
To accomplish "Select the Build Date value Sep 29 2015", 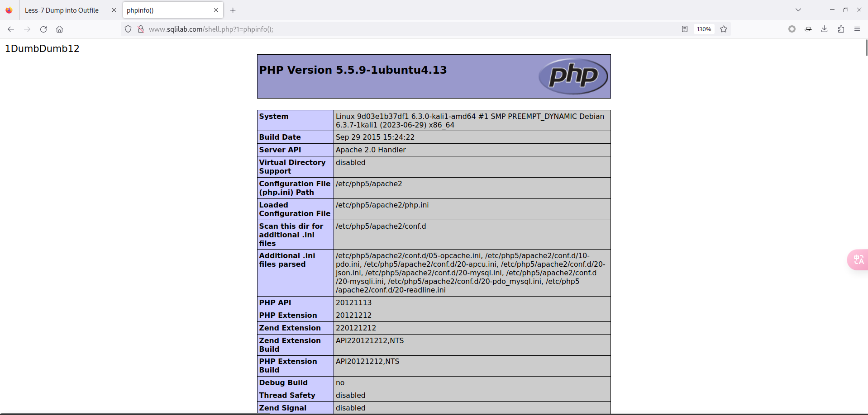I will click(375, 137).
